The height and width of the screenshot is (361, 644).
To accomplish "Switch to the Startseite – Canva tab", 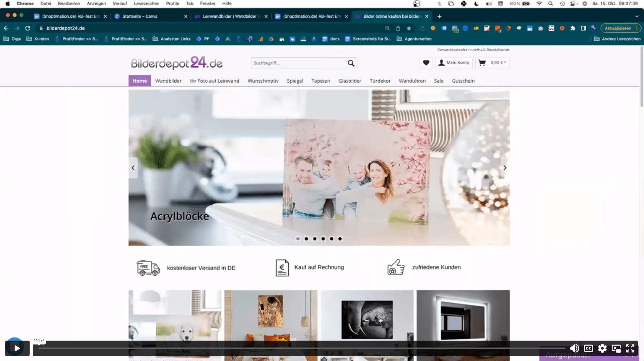I will 140,17.
